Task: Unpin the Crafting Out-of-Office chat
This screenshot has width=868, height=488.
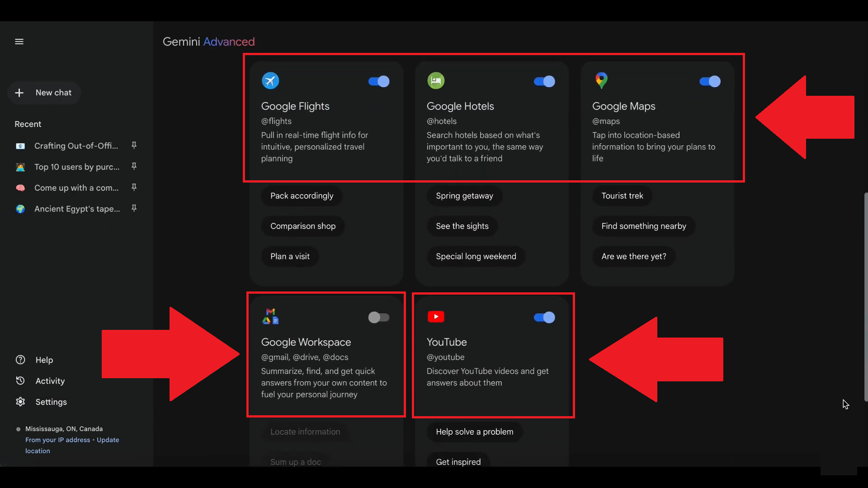Action: pyautogui.click(x=134, y=145)
